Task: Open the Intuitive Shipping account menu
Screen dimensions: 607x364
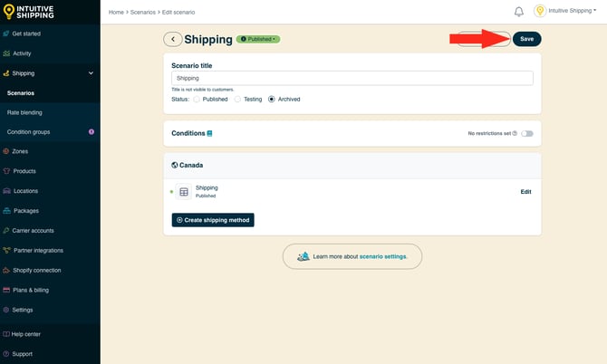Action: pyautogui.click(x=573, y=11)
